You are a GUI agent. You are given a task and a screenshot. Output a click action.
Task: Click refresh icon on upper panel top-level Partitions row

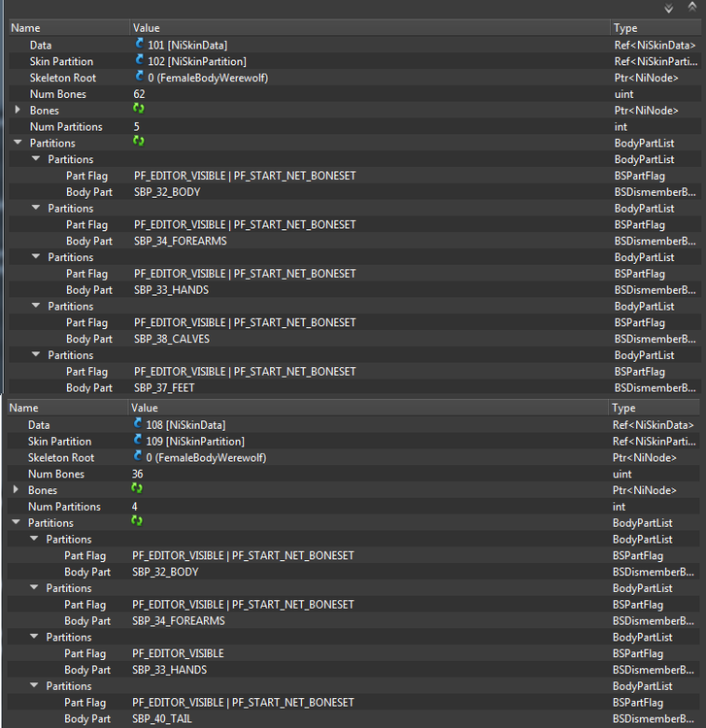point(139,141)
